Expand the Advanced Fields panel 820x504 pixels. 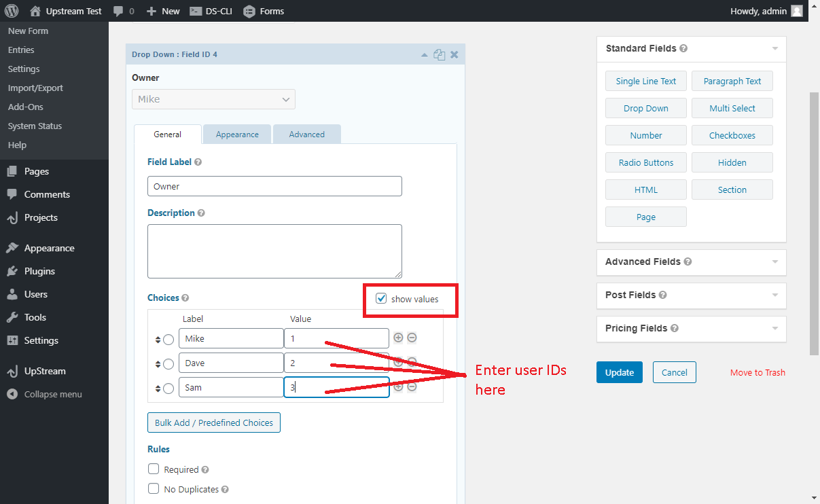[774, 262]
